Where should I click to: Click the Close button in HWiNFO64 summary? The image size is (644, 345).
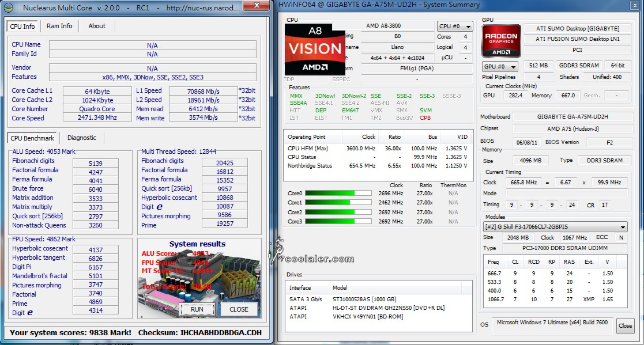click(x=625, y=326)
